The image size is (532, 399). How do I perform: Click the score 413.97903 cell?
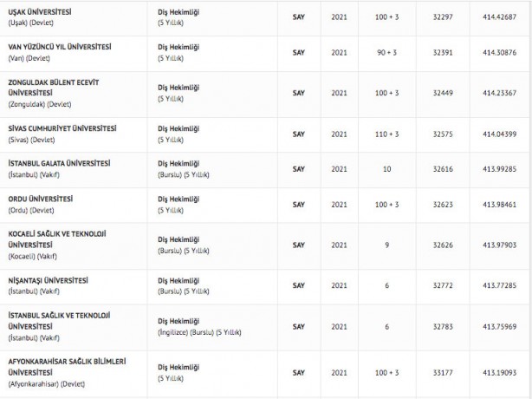(x=498, y=245)
